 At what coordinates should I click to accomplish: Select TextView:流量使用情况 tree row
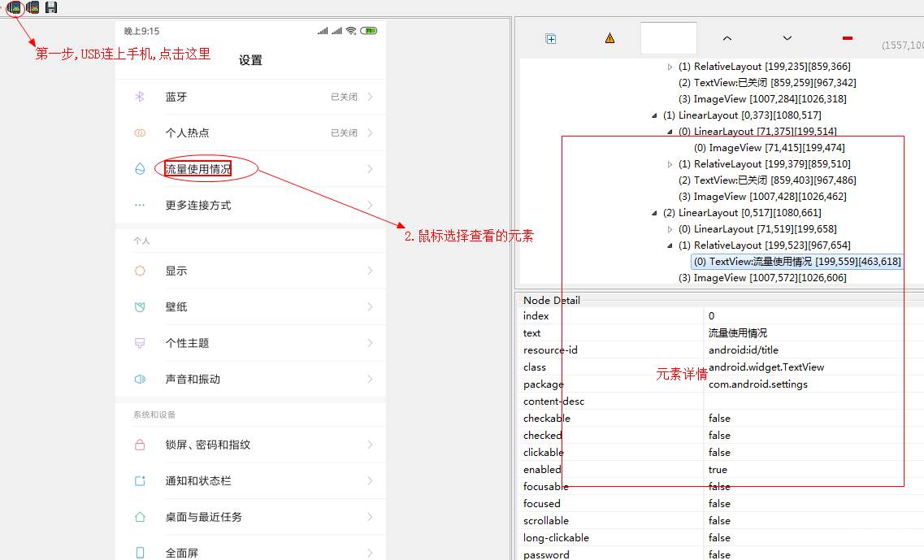pyautogui.click(x=797, y=262)
